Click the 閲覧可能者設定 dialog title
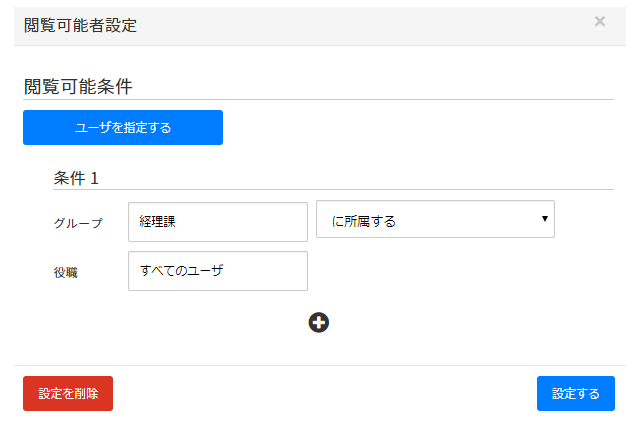The image size is (627, 427). coord(80,25)
